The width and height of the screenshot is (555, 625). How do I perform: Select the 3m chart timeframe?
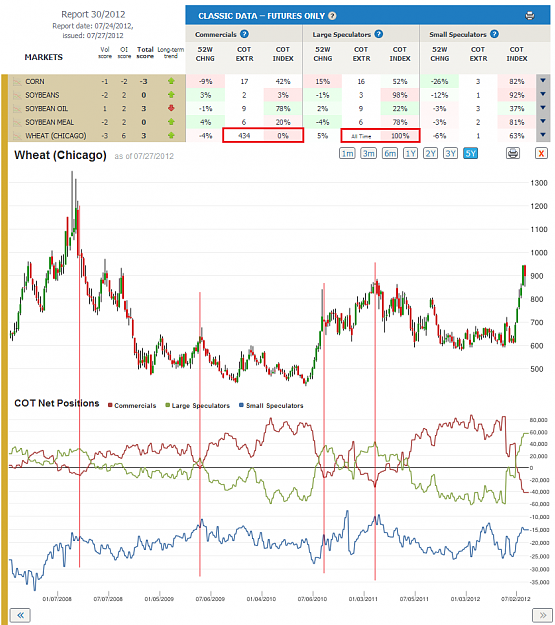(x=368, y=153)
